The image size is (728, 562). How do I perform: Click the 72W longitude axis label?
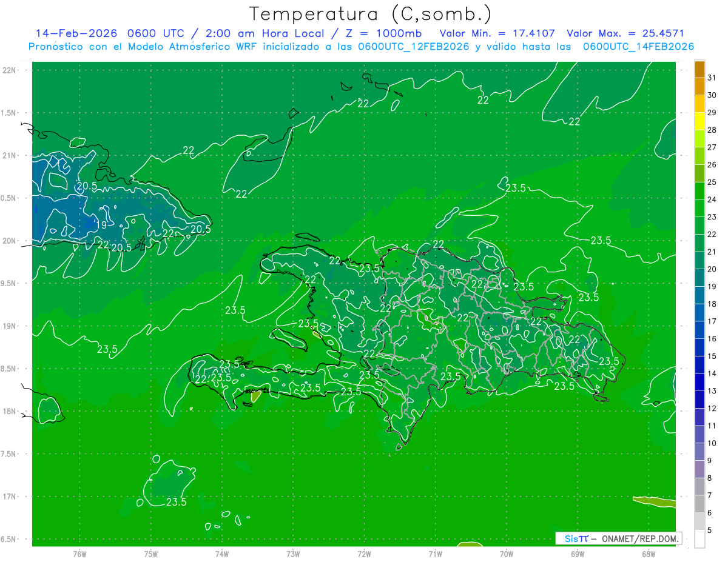point(364,554)
